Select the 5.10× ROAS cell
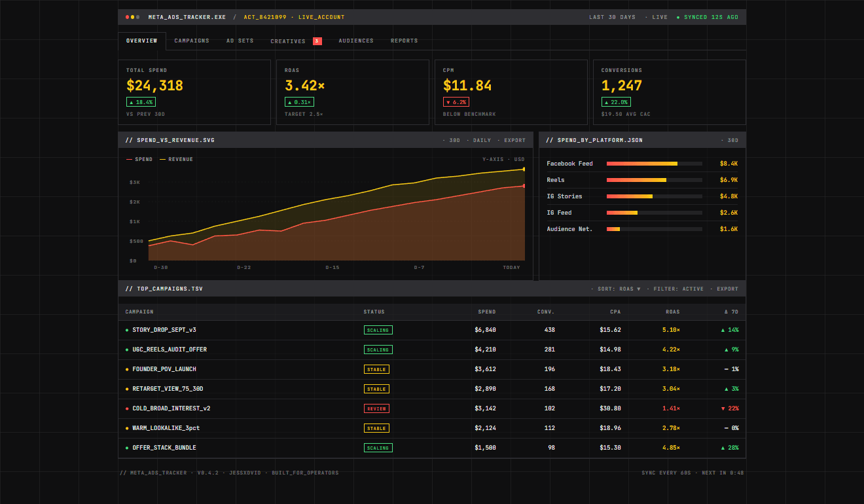 (x=671, y=330)
